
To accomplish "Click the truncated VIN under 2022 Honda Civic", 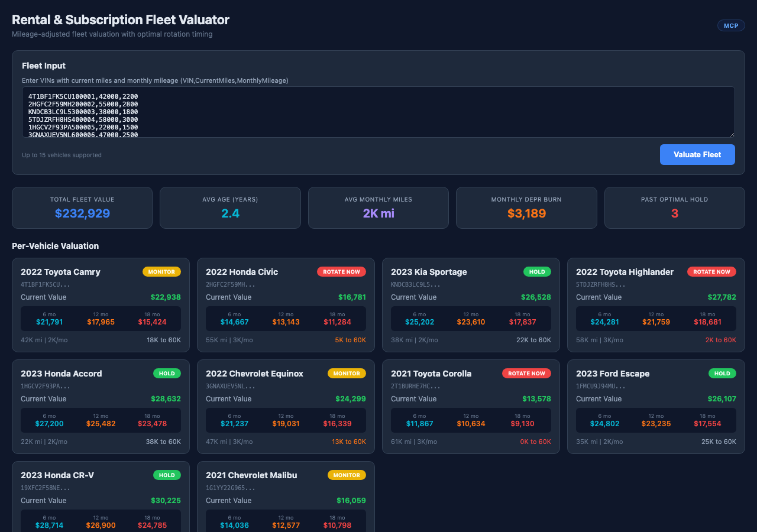I will (x=231, y=284).
